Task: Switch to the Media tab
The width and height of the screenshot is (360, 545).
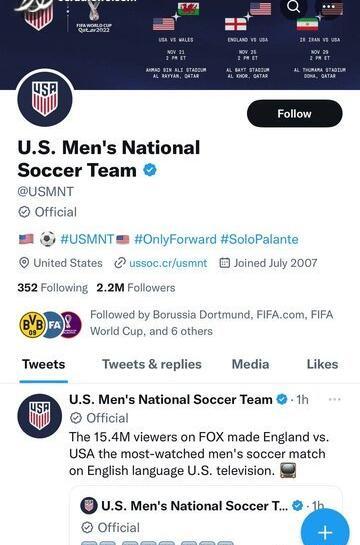Action: tap(251, 364)
